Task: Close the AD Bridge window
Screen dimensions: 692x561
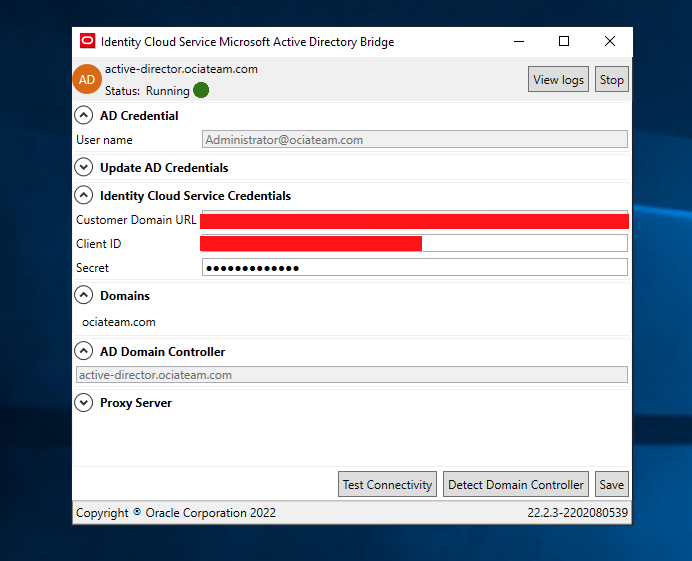Action: 609,41
